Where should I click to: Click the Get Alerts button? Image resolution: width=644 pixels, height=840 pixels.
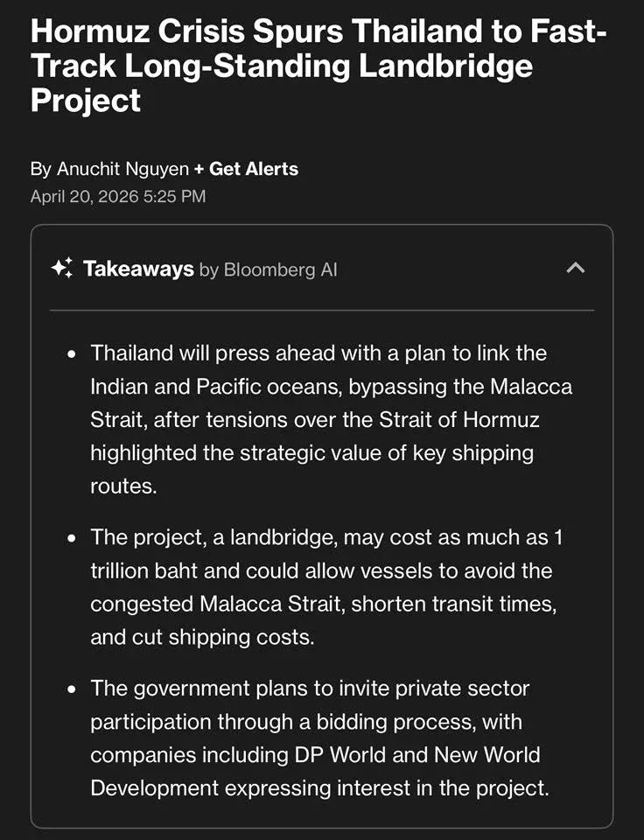(x=246, y=169)
